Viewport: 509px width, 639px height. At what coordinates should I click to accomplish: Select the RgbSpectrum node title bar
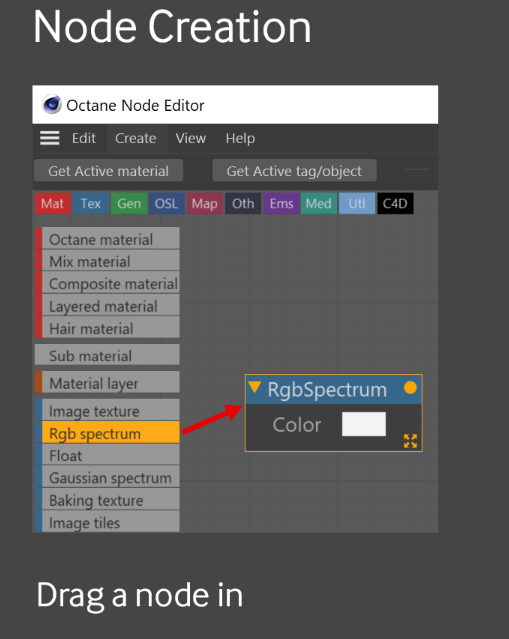(333, 390)
